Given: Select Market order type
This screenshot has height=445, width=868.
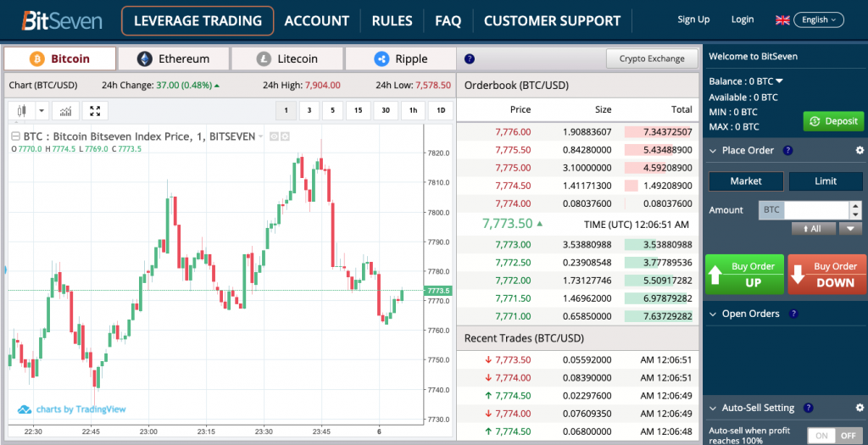Looking at the screenshot, I should (x=746, y=181).
